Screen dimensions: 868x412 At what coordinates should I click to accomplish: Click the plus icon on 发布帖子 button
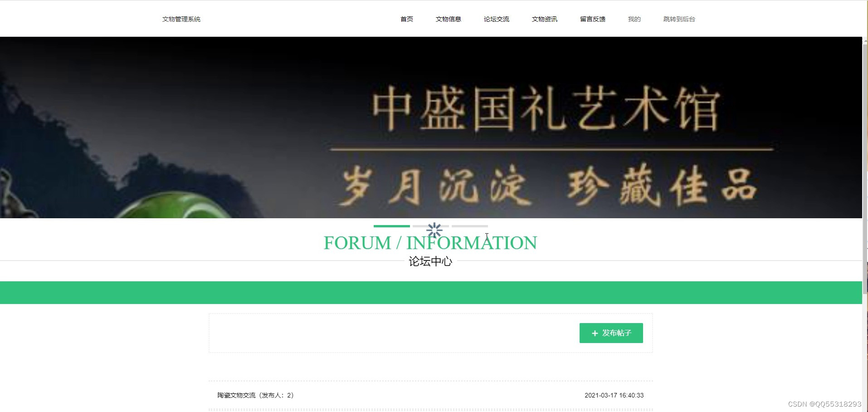point(595,334)
